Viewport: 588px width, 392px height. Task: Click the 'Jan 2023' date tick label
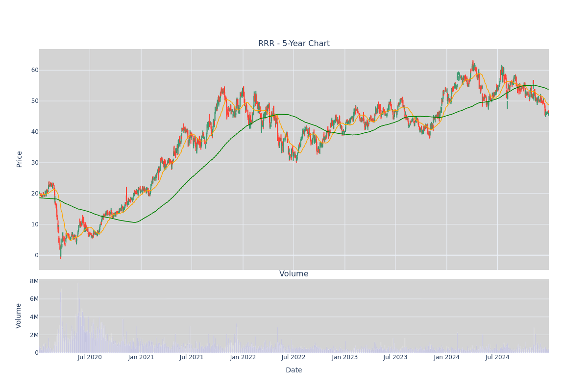click(x=345, y=357)
